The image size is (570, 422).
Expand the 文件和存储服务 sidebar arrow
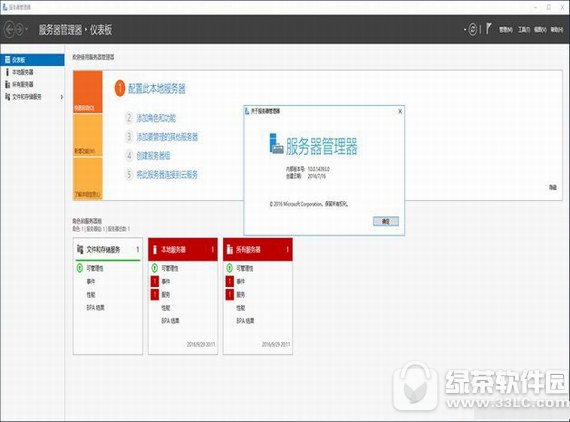[x=62, y=97]
